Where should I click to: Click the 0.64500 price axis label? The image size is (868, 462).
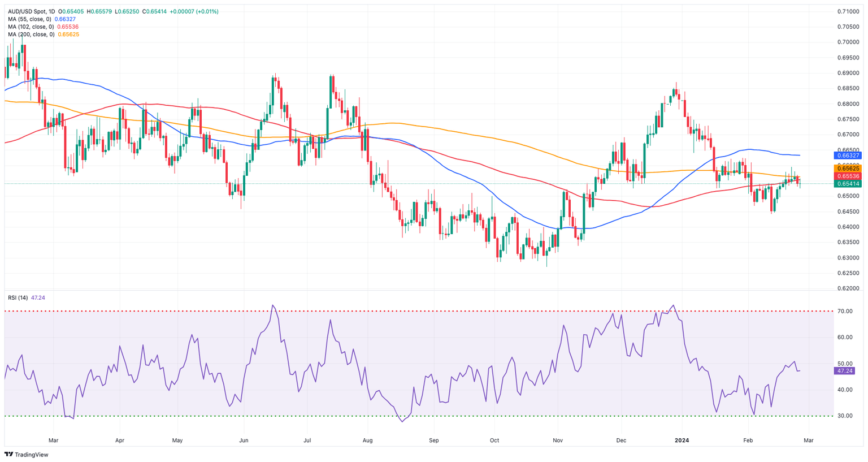click(848, 211)
